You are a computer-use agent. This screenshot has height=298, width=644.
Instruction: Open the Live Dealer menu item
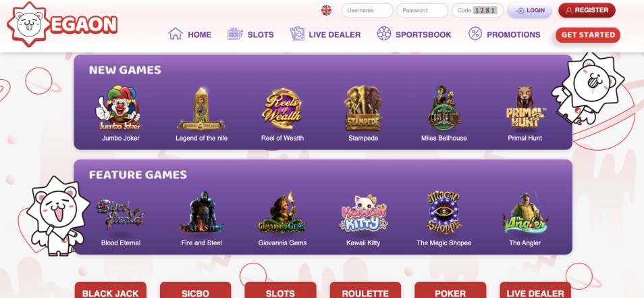(x=325, y=34)
